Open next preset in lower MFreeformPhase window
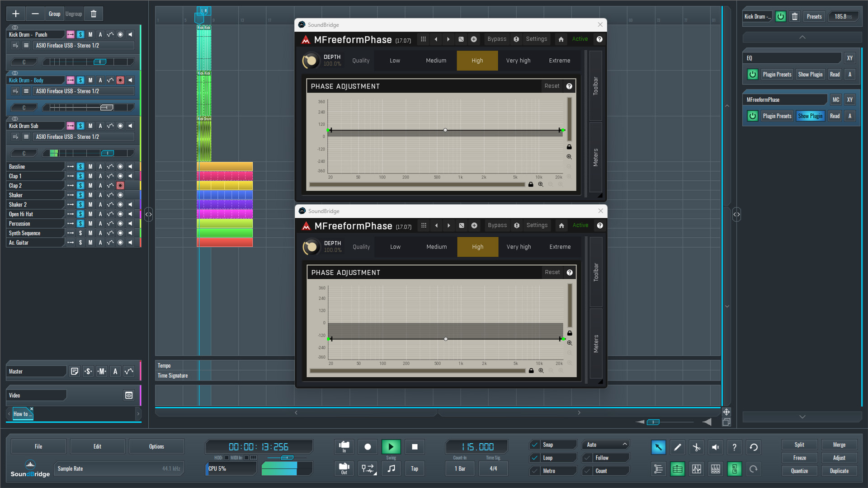868x488 pixels. 448,225
